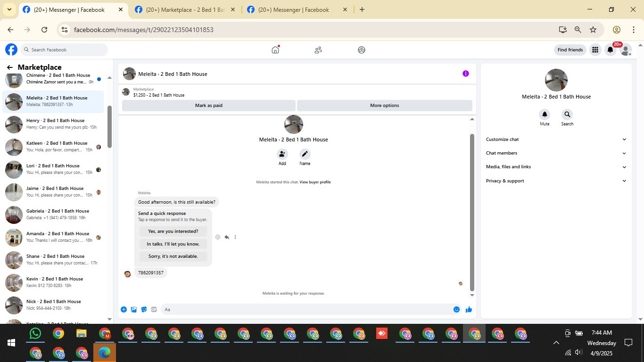644x362 pixels.
Task: Reload the page in the browser
Action: (44, 30)
